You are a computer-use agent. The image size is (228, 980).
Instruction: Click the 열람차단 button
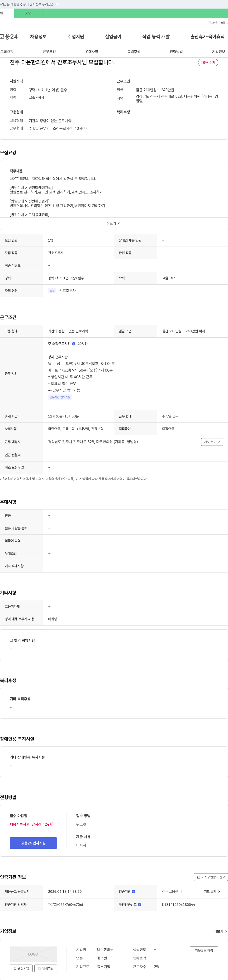(x=46, y=968)
